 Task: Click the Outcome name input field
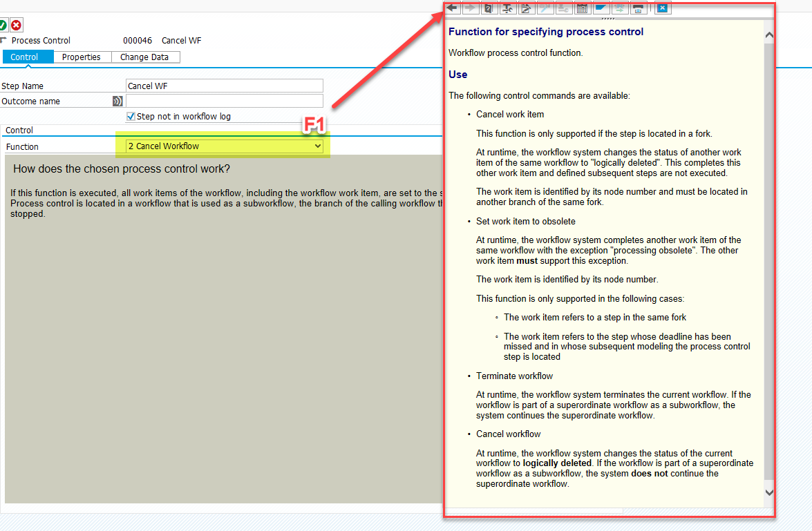pyautogui.click(x=224, y=101)
